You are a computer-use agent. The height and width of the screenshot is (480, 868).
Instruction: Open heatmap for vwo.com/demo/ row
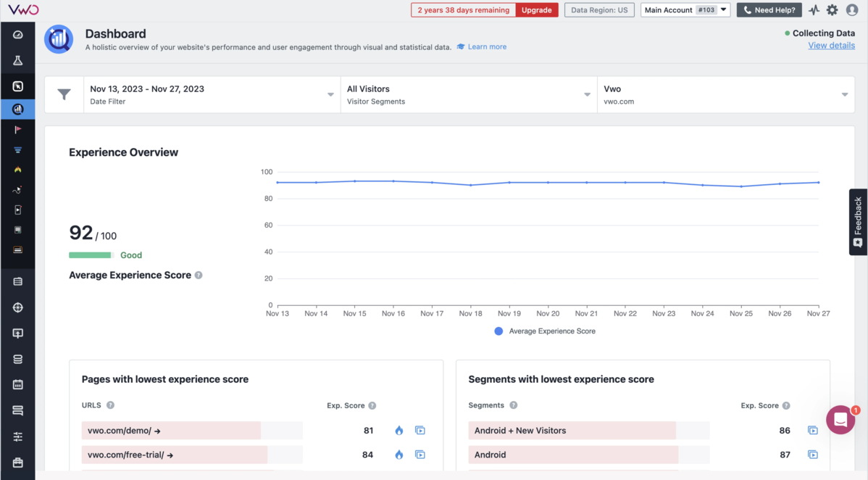(x=398, y=431)
